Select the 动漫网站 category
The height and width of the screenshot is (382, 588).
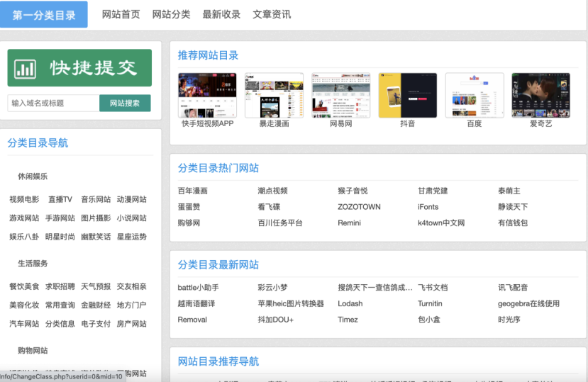click(x=132, y=199)
